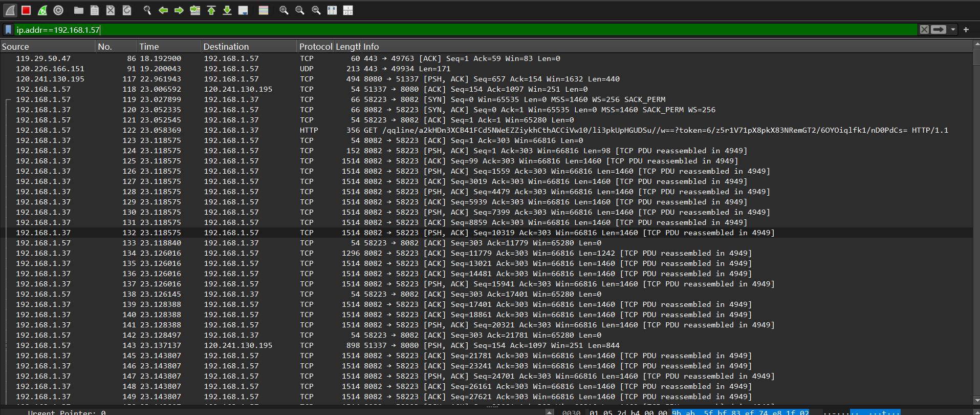Click the Find packet magnifier icon
Viewport: 980px width, 415px height.
coord(147,10)
